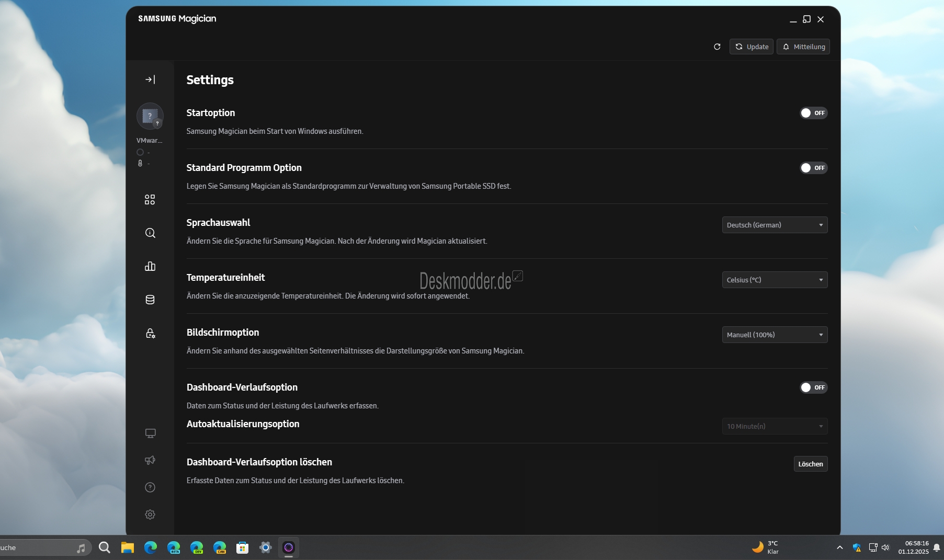Expand the Temperatureinheit Celsius dropdown
The image size is (944, 560).
click(774, 280)
